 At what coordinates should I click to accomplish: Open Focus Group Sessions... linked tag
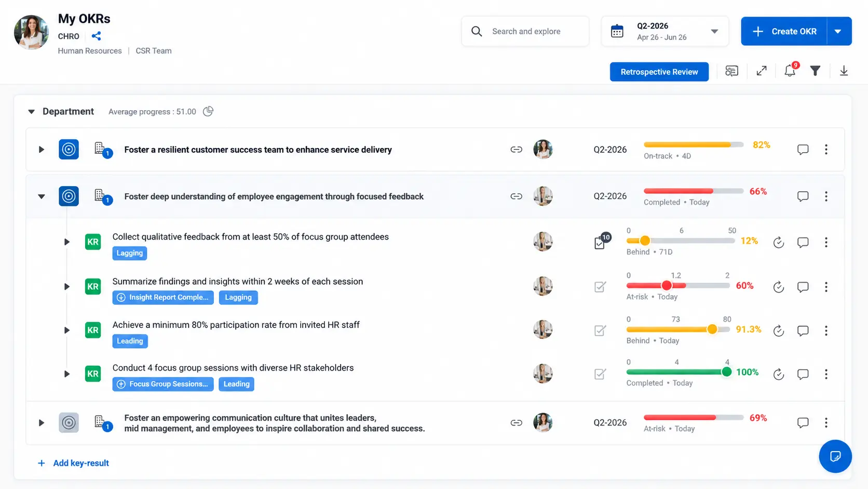point(163,384)
